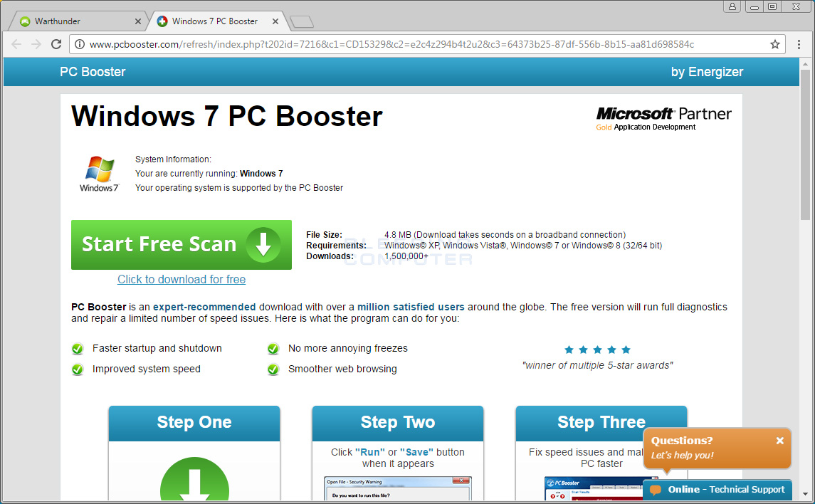Viewport: 815px width, 504px height.
Task: Click the scrollbar up arrow
Action: [805, 64]
